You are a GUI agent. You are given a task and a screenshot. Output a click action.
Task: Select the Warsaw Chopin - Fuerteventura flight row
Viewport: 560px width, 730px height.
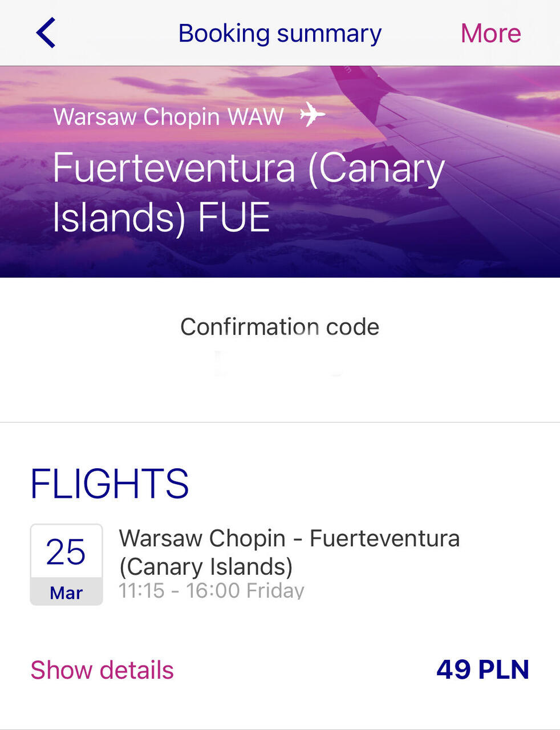pos(280,565)
